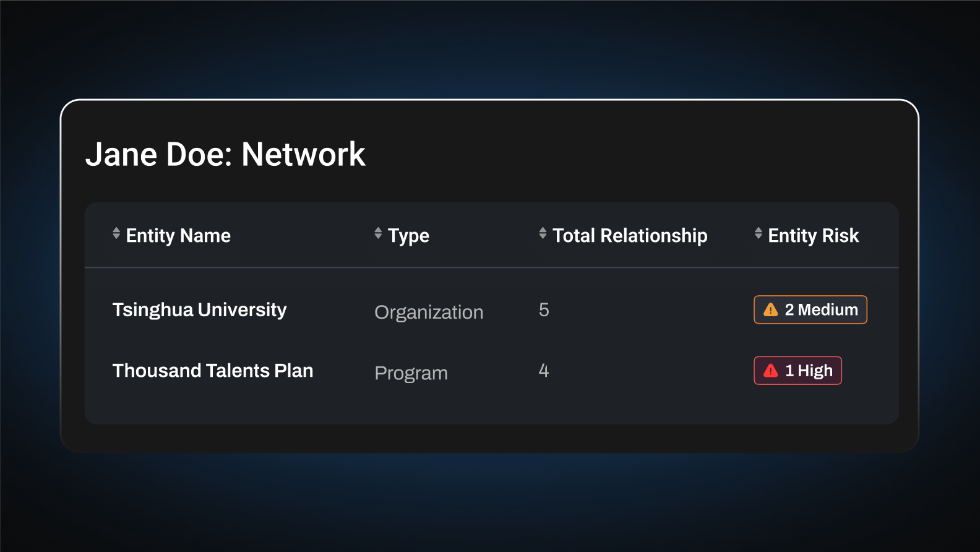The image size is (980, 552).
Task: Click the orange warning icon in Medium badge
Action: click(x=771, y=310)
